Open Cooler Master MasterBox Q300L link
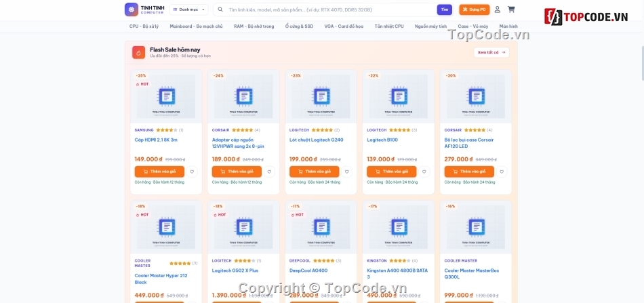The height and width of the screenshot is (303, 644). click(472, 273)
